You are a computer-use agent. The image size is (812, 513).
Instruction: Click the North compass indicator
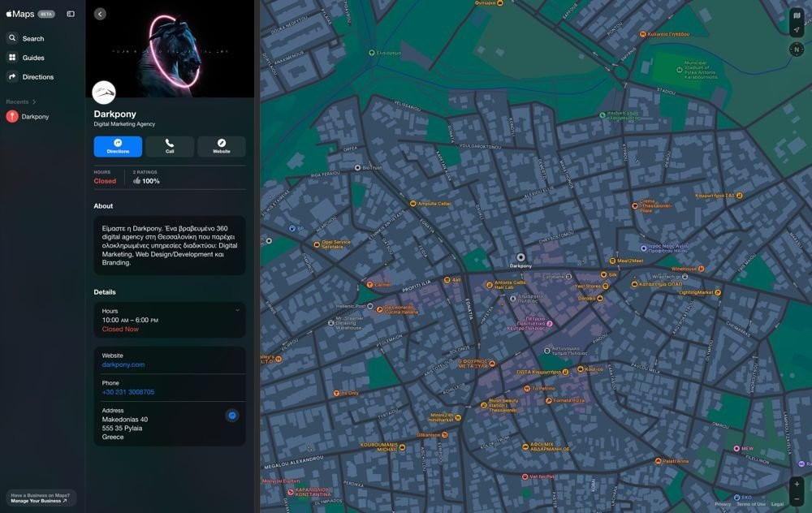[797, 50]
